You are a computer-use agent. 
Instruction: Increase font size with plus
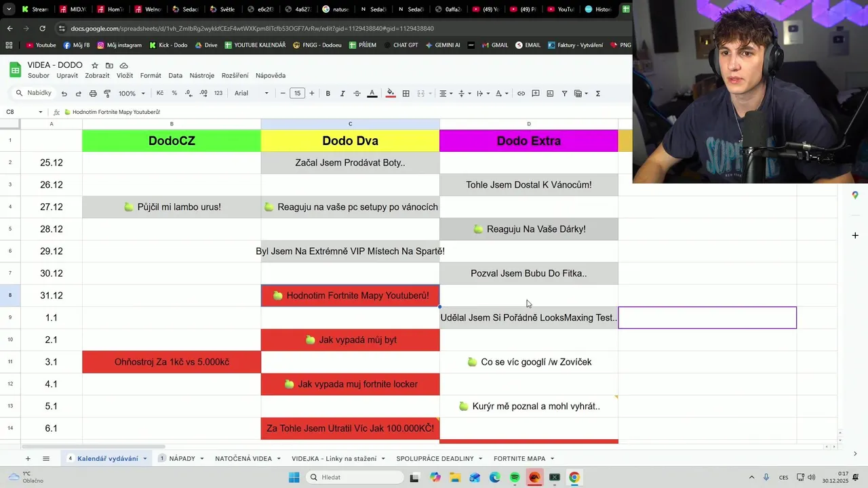(x=312, y=94)
